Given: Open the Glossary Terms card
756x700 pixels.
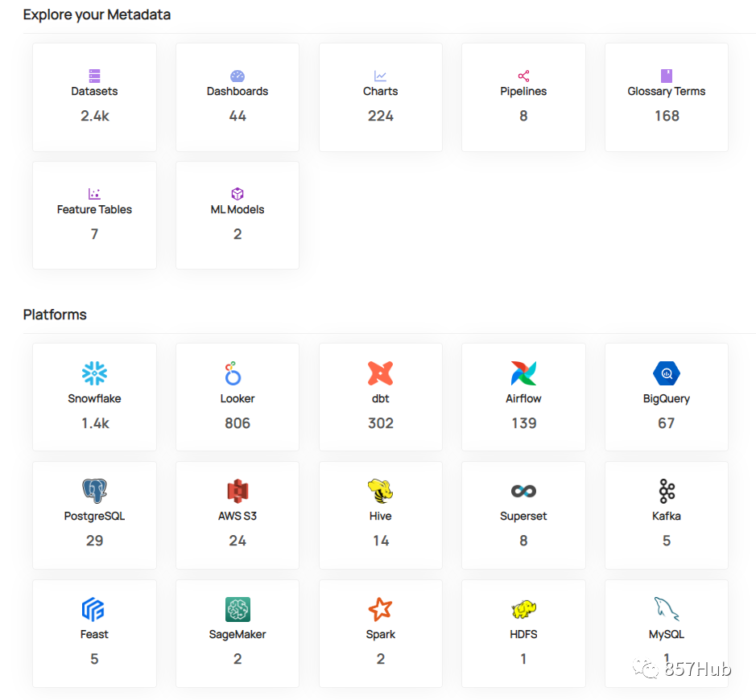Looking at the screenshot, I should (x=667, y=97).
